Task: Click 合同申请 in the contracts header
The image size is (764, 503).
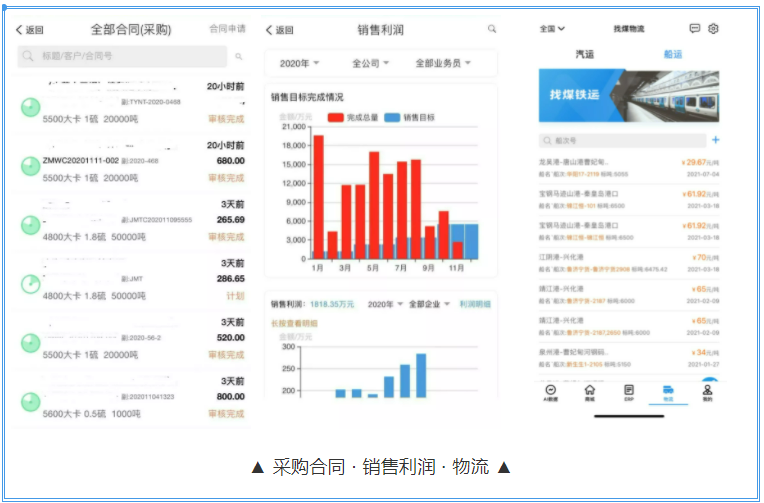Action: coord(227,30)
